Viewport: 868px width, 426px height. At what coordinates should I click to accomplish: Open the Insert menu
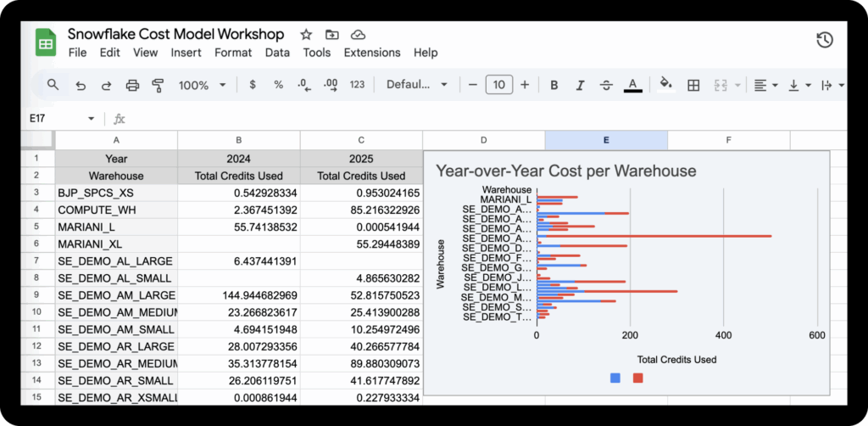click(x=186, y=53)
